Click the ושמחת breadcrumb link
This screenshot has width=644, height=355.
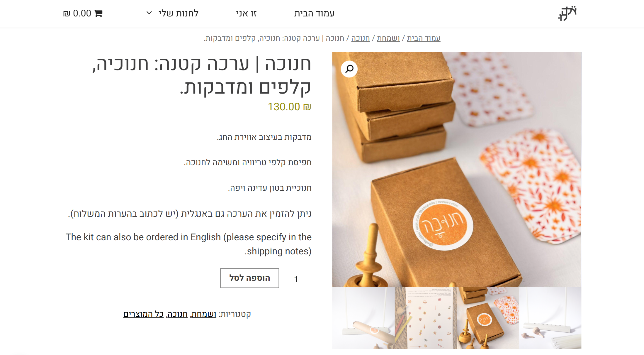[388, 38]
